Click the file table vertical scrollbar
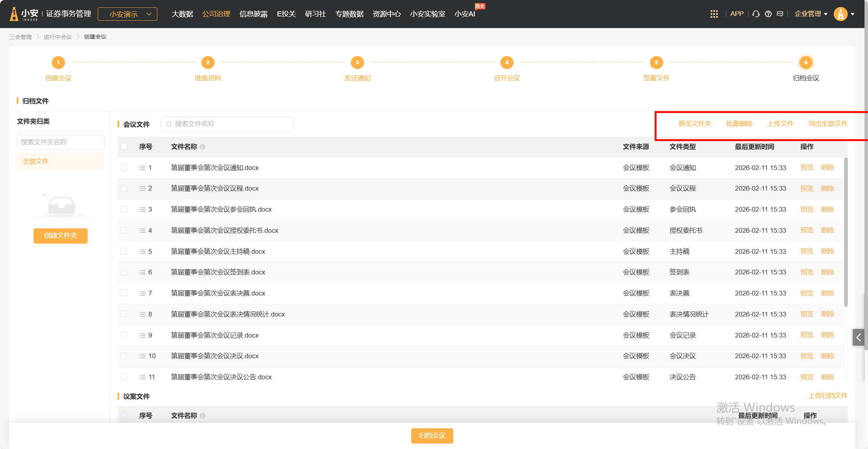The height and width of the screenshot is (449, 868). (845, 232)
